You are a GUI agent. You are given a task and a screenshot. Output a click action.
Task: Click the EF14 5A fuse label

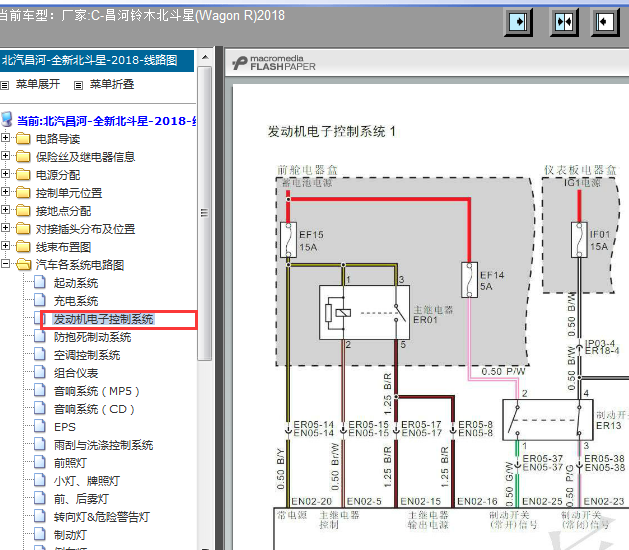point(492,280)
